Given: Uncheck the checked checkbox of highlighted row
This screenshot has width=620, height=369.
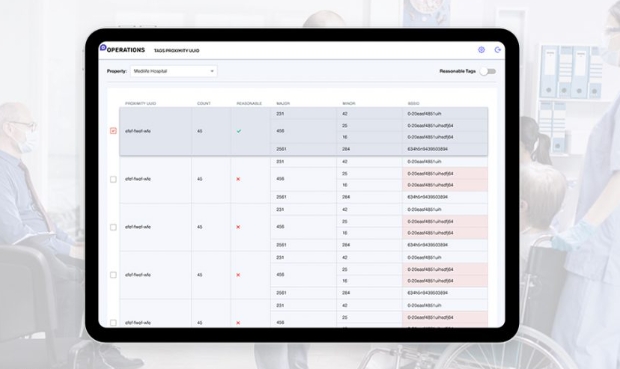Looking at the screenshot, I should (113, 131).
